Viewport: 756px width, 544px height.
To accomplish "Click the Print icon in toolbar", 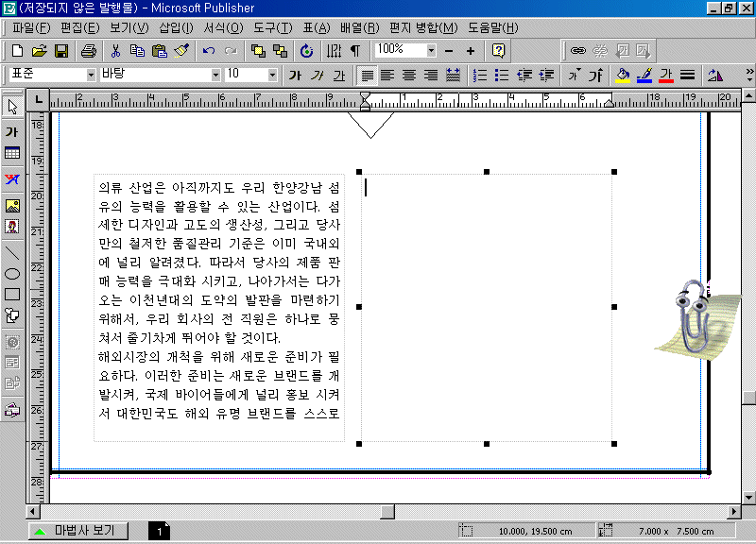I will coord(88,50).
